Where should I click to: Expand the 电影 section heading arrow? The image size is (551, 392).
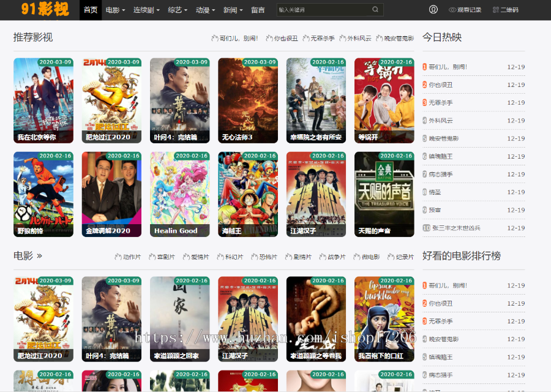[39, 256]
